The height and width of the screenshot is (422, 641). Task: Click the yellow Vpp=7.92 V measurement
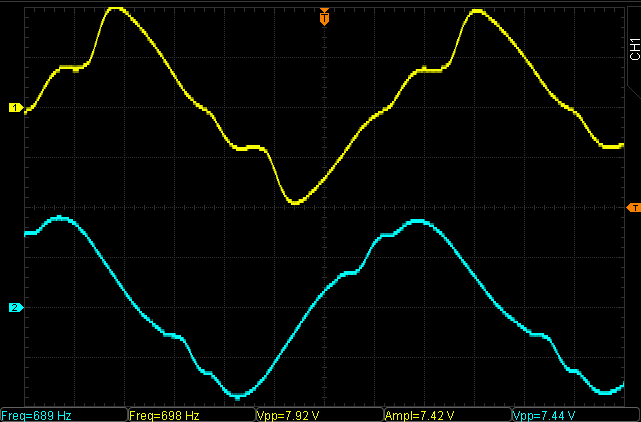(320, 415)
